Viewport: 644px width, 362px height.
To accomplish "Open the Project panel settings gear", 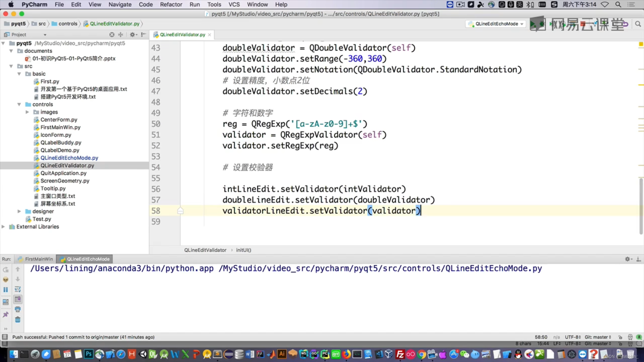I will [x=133, y=34].
